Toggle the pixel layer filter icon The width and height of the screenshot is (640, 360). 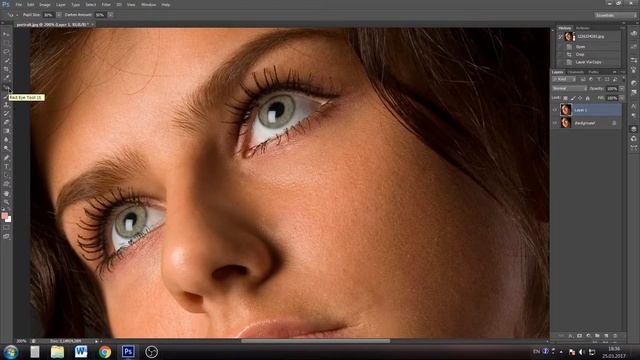point(583,79)
